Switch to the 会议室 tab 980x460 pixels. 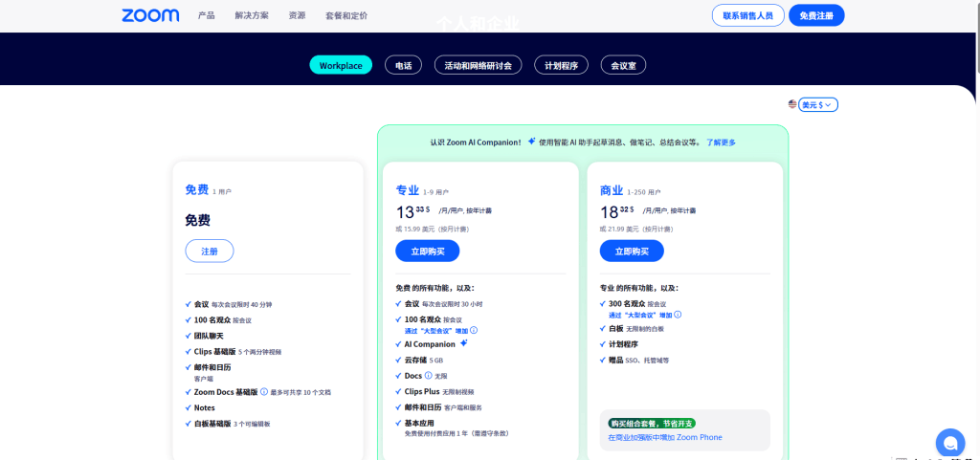pyautogui.click(x=623, y=65)
